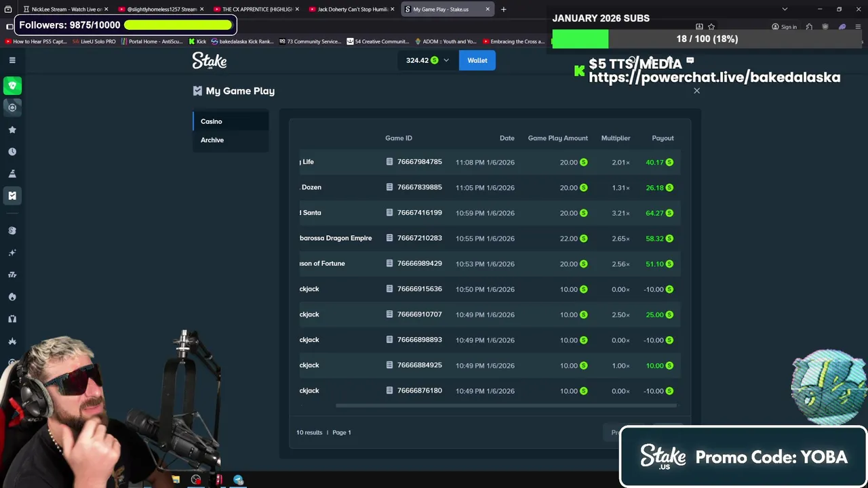Open a new browser tab

tap(503, 9)
